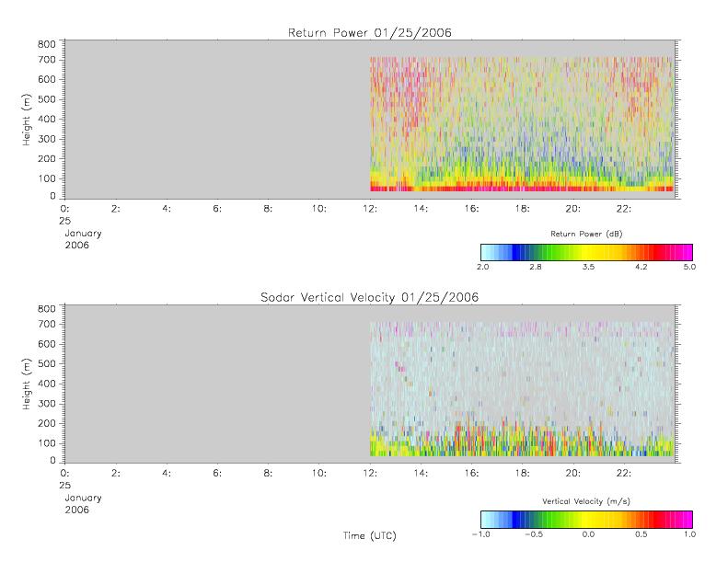Click the 8: time tick under Vertical Velocity plot

tap(268, 474)
